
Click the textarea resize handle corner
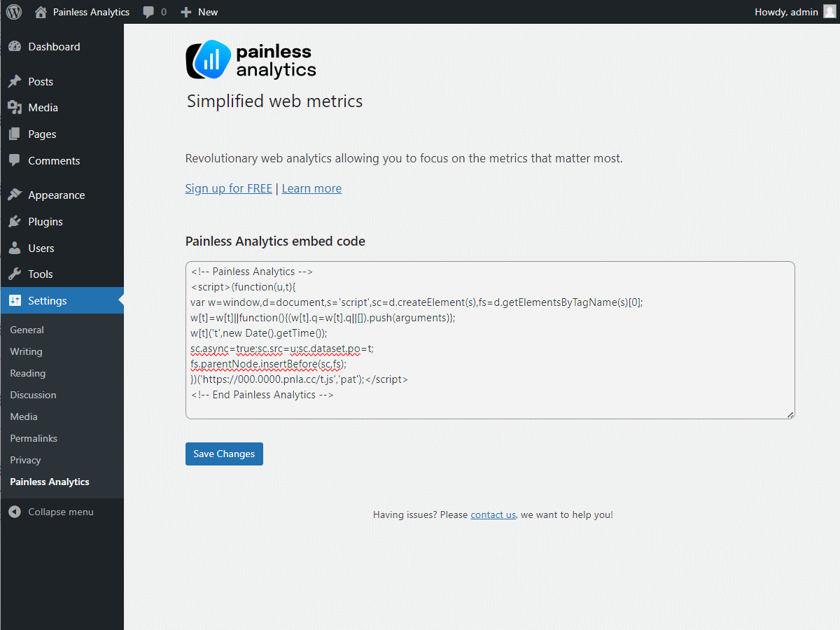pos(790,415)
